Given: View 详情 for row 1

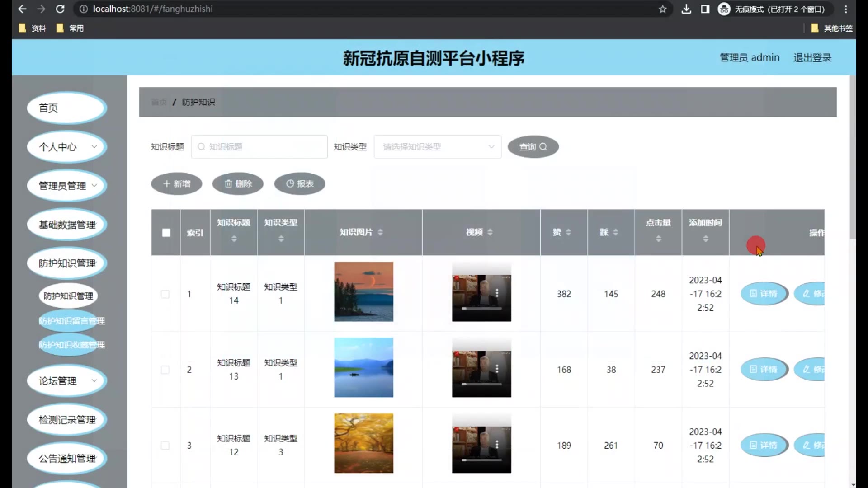Looking at the screenshot, I should click(764, 294).
